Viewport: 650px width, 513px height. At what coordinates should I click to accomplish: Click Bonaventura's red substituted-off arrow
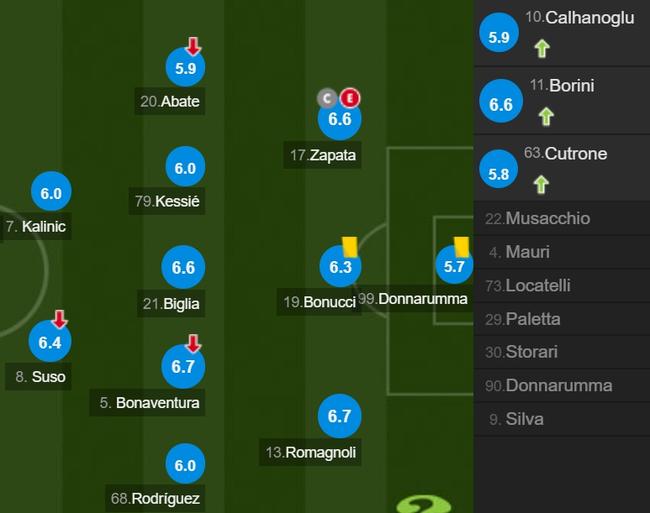point(193,344)
